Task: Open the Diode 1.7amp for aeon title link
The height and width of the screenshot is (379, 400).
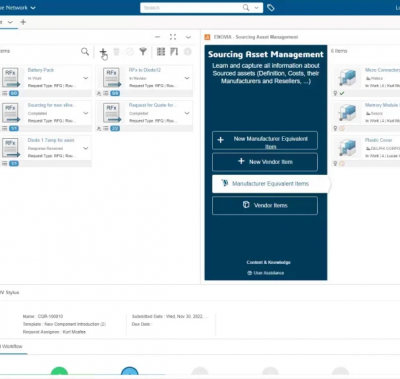Action: (x=51, y=140)
